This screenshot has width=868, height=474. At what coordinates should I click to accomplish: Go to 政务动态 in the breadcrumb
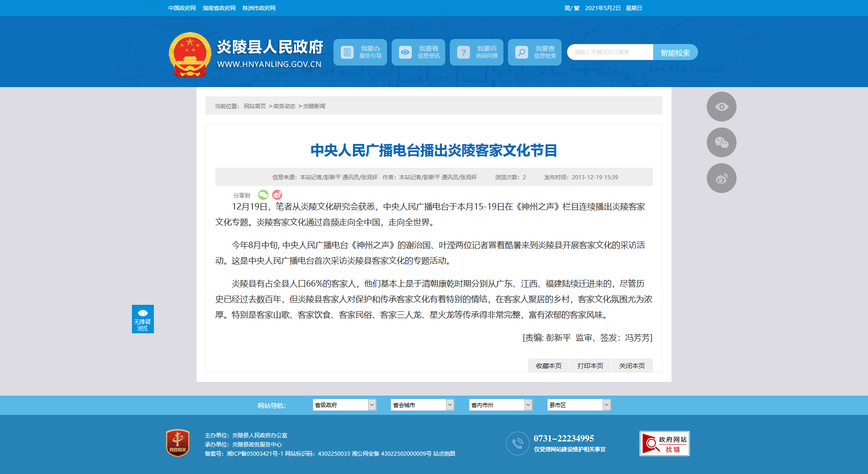(x=284, y=106)
